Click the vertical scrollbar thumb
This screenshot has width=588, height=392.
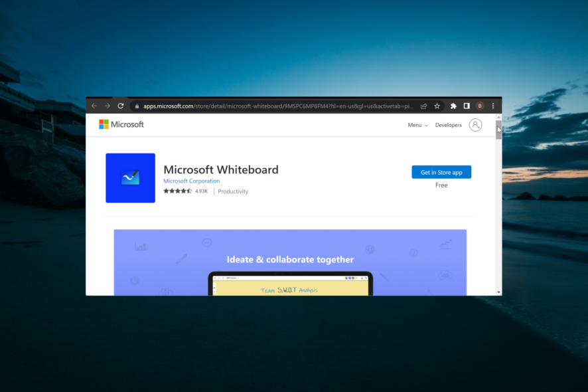click(x=499, y=130)
